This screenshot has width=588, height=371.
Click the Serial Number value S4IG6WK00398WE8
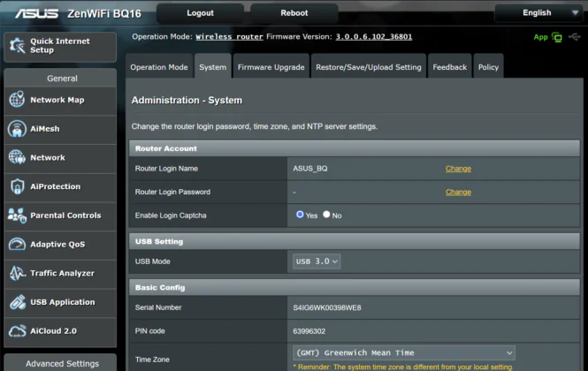326,307
